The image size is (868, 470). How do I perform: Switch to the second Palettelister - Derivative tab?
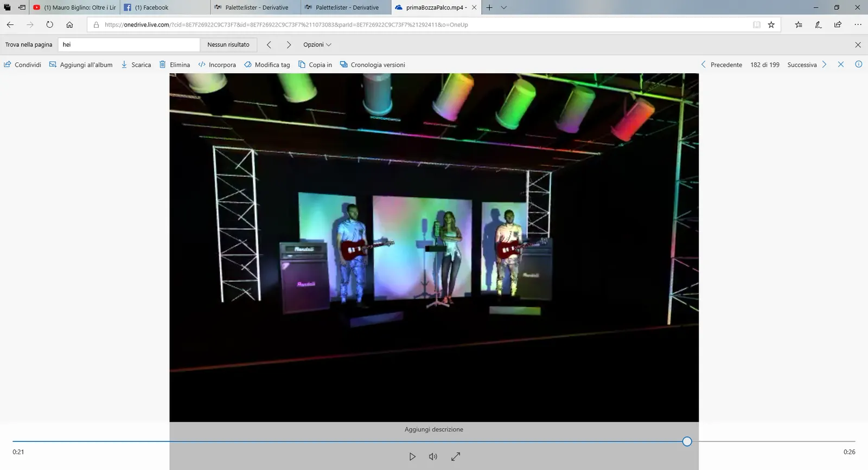coord(346,8)
